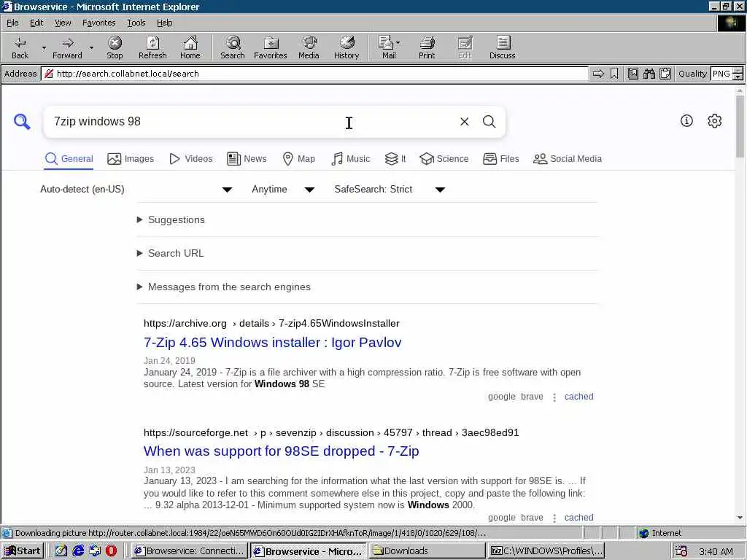747x560 pixels.
Task: Switch to Downloads window in taskbar
Action: [x=427, y=551]
